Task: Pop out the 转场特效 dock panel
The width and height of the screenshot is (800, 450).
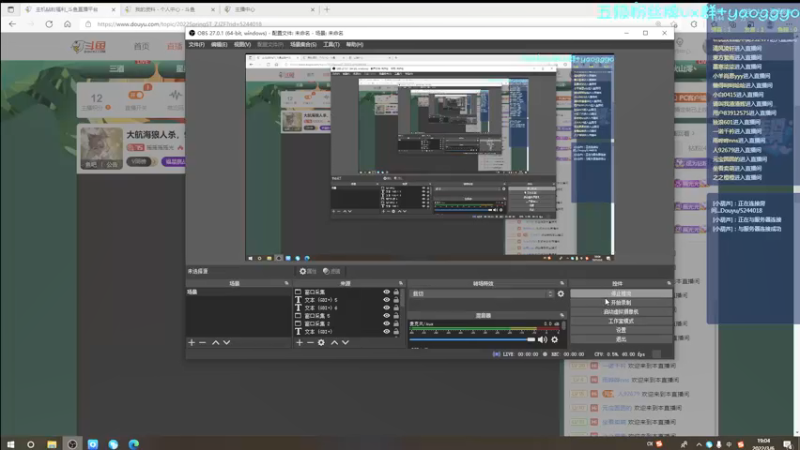Action: click(x=562, y=283)
